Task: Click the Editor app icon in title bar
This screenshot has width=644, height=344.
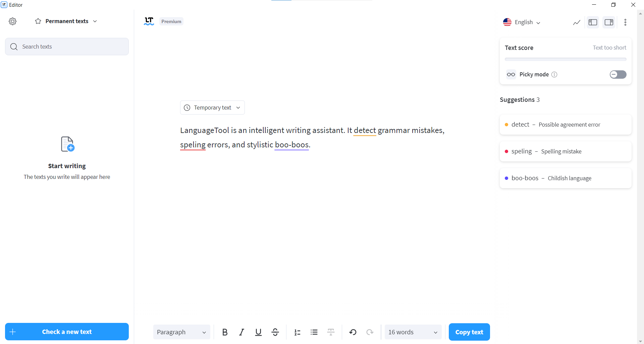Action: pos(4,5)
